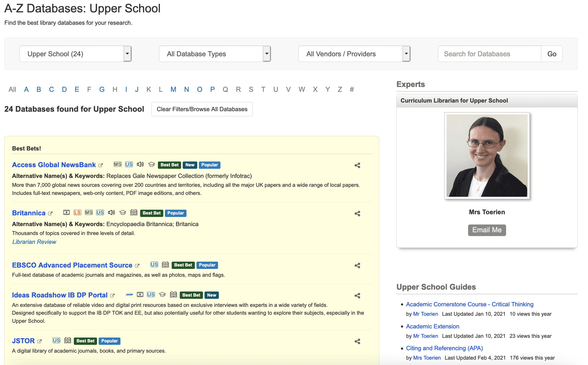Click the open book icon on JSTOR row
The width and height of the screenshot is (588, 365).
[68, 340]
